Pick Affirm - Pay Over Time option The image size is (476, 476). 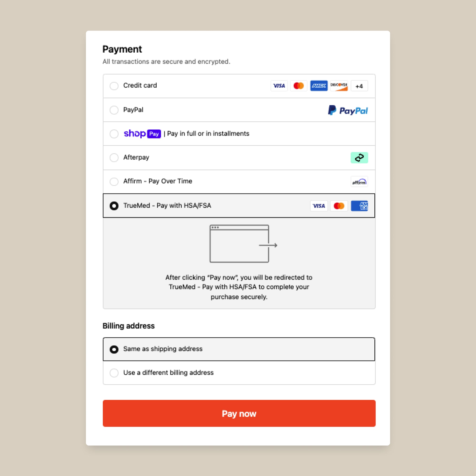click(x=114, y=182)
